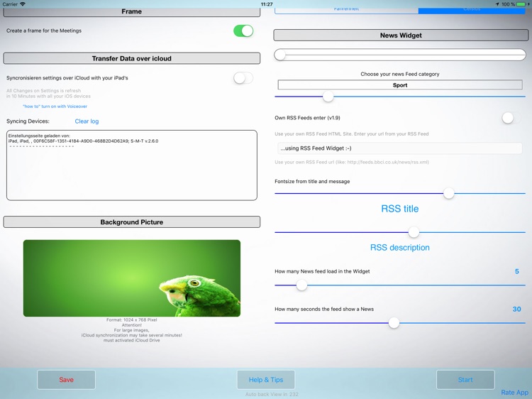
Task: Click the Background Picture section header
Action: [132, 222]
